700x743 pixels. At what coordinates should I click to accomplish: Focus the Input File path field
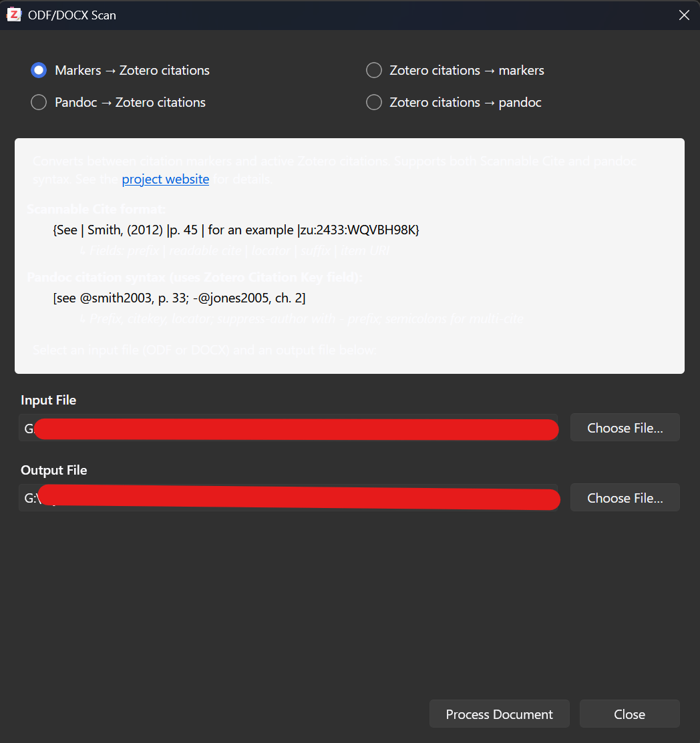click(289, 428)
